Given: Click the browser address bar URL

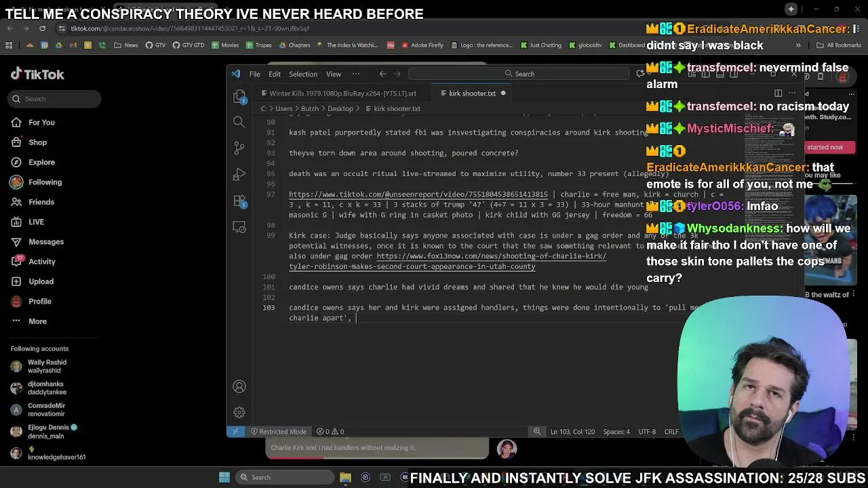Looking at the screenshot, I should click(190, 28).
